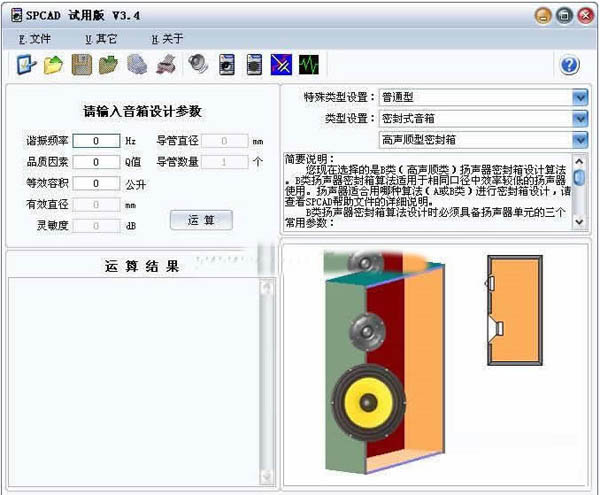Click the scrollbar in the 简要说明 text box

coord(579,190)
